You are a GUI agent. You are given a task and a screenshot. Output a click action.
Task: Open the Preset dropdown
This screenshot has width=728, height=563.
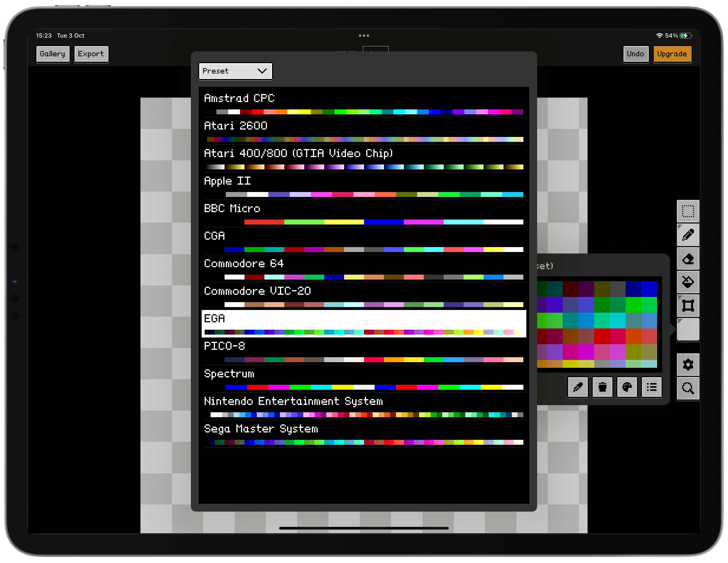235,71
